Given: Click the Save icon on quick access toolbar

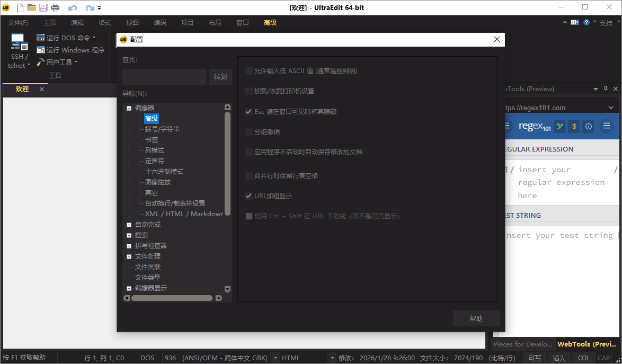Looking at the screenshot, I should click(43, 7).
